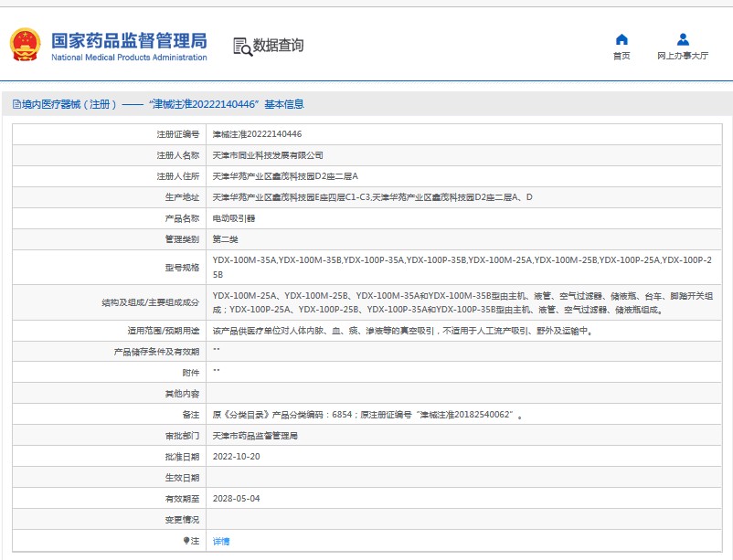Go to homepage via house icon
The image size is (733, 560).
[621, 39]
